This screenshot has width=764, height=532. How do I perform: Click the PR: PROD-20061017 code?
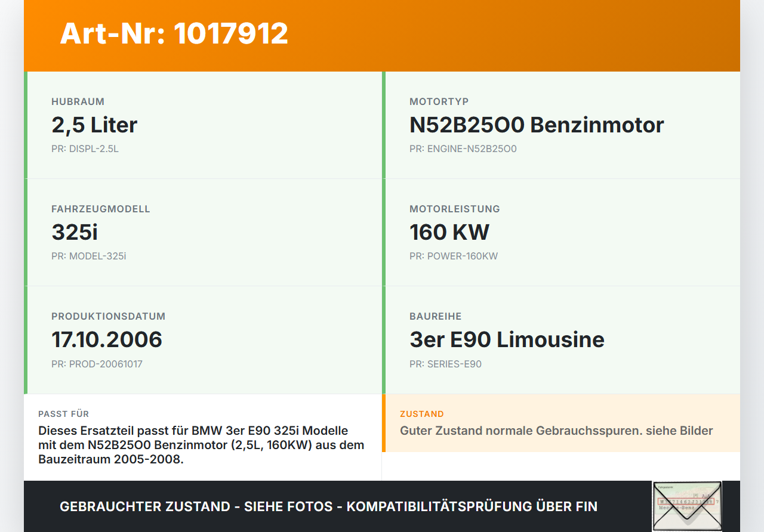[97, 364]
